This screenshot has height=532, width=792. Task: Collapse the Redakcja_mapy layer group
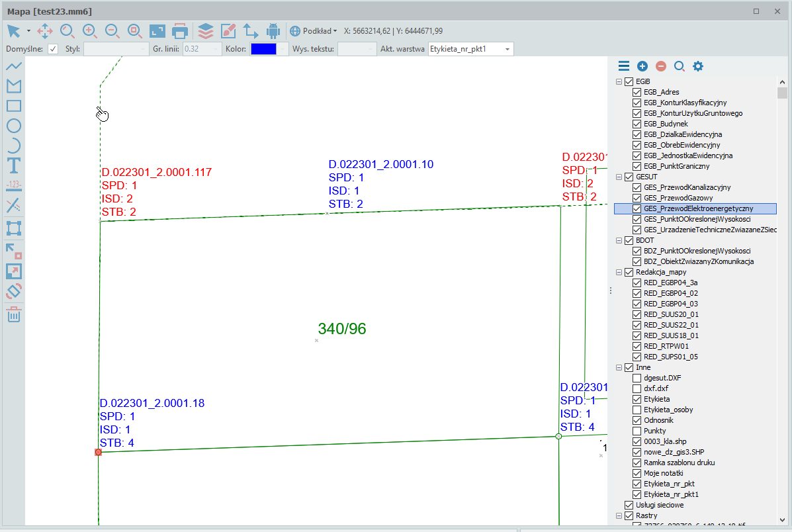[619, 272]
